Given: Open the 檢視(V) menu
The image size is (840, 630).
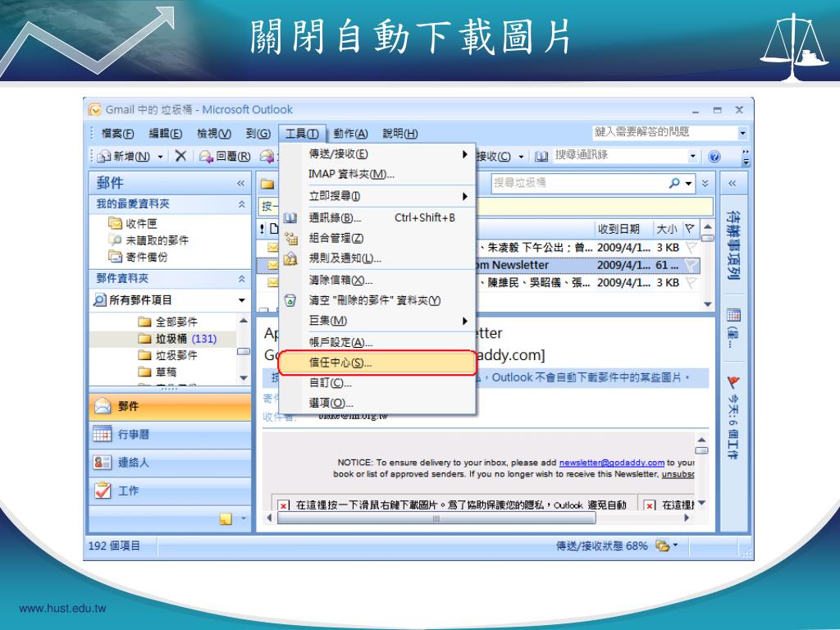Looking at the screenshot, I should [214, 134].
